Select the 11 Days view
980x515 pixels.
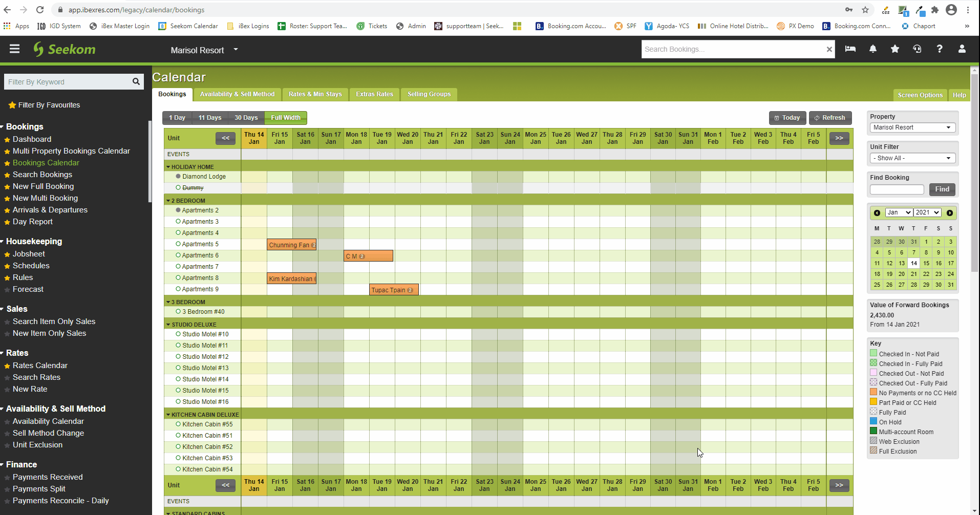(x=210, y=118)
